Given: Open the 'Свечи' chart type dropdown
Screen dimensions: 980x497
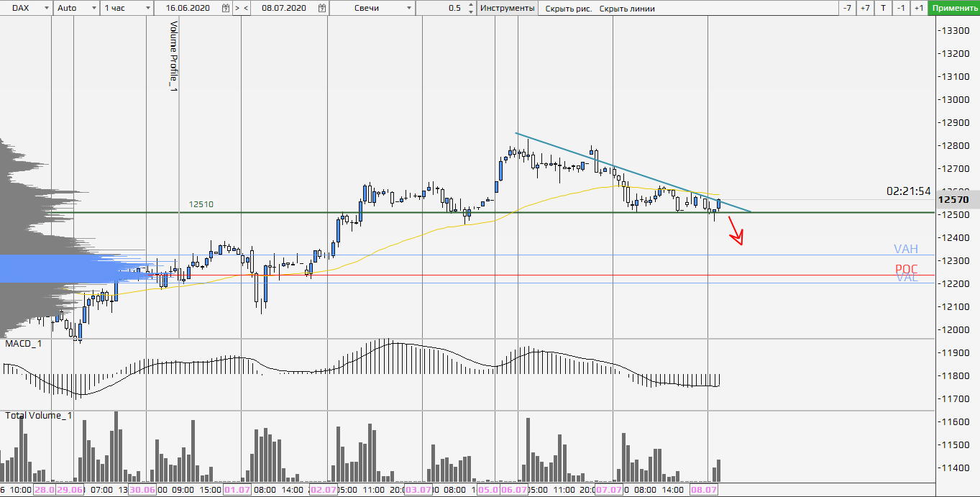Looking at the screenshot, I should pyautogui.click(x=409, y=8).
